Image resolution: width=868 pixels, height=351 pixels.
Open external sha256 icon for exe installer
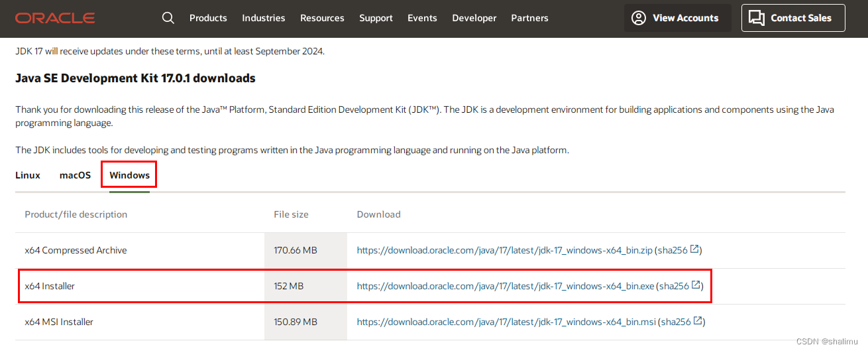pyautogui.click(x=696, y=285)
